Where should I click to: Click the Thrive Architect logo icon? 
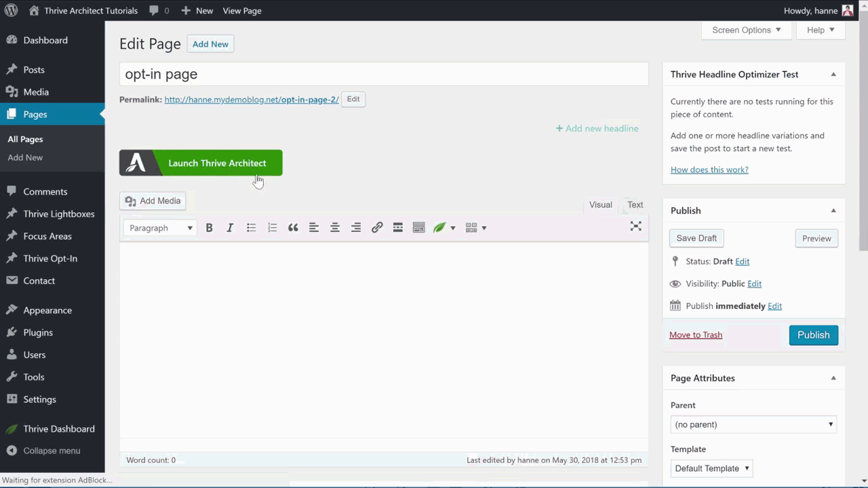136,163
